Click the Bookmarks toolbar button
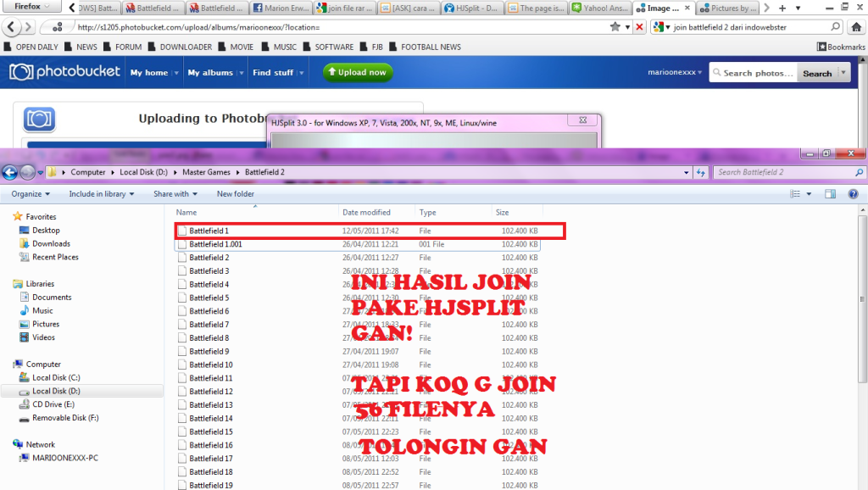The width and height of the screenshot is (868, 490). (x=841, y=47)
